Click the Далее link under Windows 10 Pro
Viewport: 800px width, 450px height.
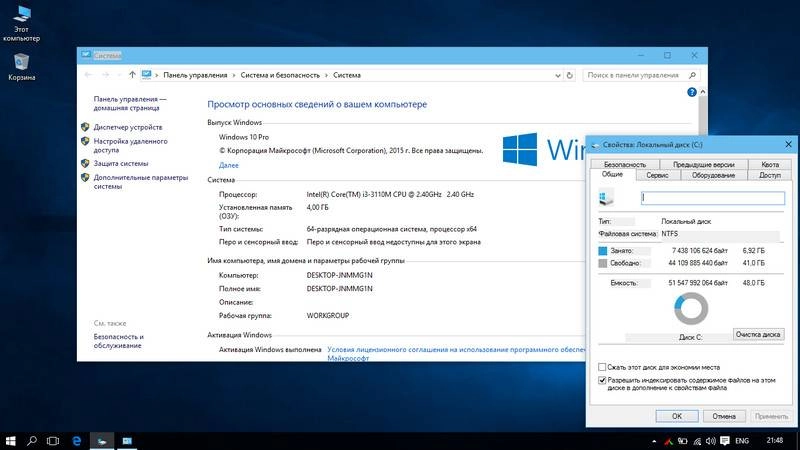pyautogui.click(x=229, y=165)
